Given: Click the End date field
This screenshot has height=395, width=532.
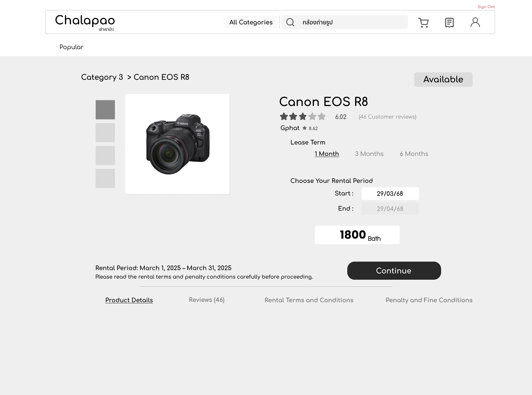Looking at the screenshot, I should (x=390, y=209).
